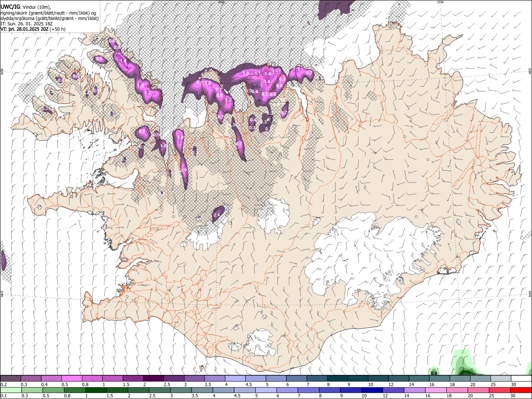Screen dimensions: 532x399
Task: Click the 15W longitude label
Action: 440,2
